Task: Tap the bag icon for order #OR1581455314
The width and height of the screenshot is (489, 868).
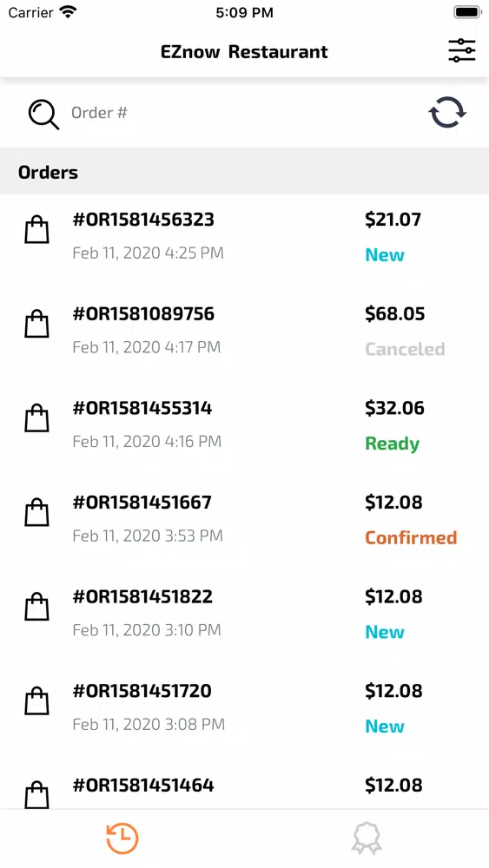Action: click(x=36, y=418)
